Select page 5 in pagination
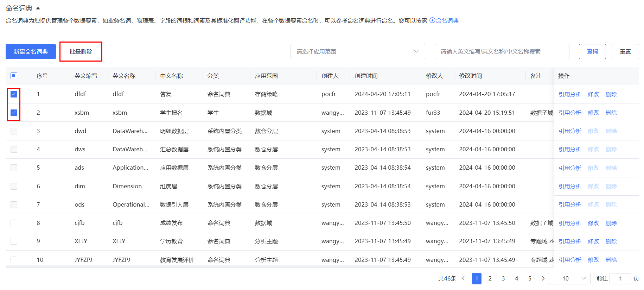The image size is (644, 290). tap(530, 278)
